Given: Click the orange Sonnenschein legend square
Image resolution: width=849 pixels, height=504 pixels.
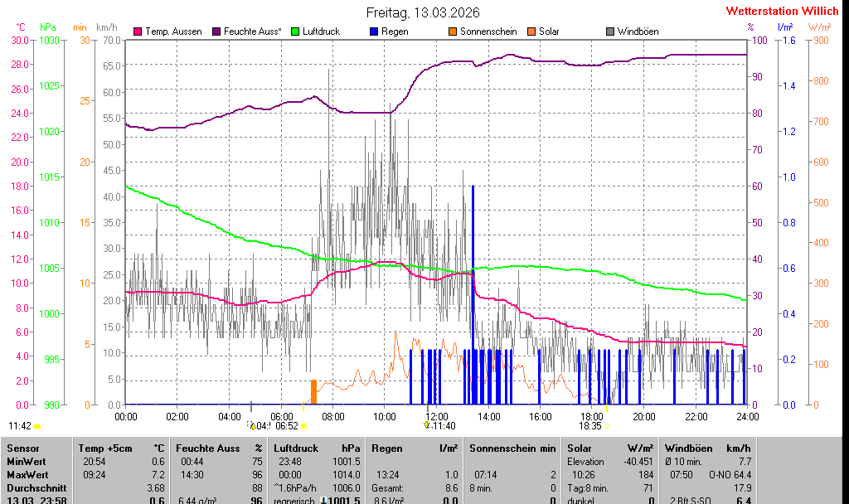Looking at the screenshot, I should (x=453, y=31).
